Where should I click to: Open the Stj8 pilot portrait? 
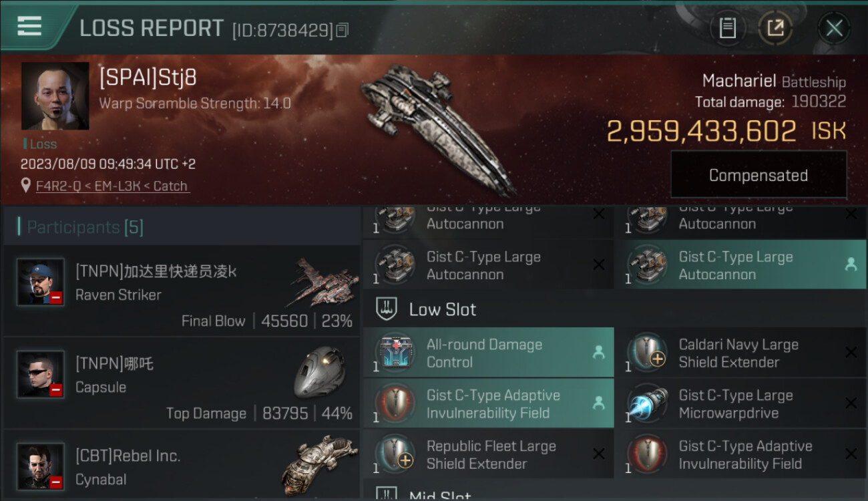pyautogui.click(x=55, y=96)
